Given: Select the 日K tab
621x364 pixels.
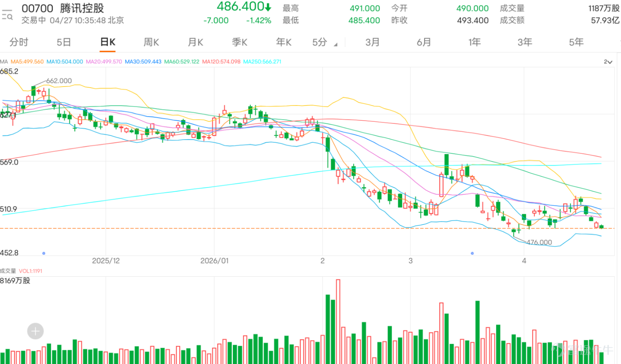Looking at the screenshot, I should click(108, 42).
